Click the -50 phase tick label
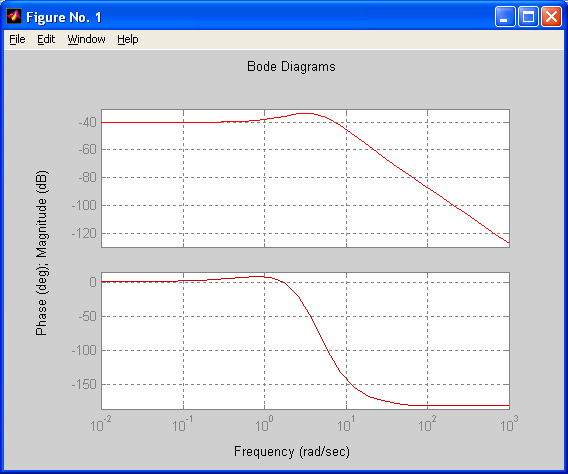The height and width of the screenshot is (474, 568). [87, 316]
